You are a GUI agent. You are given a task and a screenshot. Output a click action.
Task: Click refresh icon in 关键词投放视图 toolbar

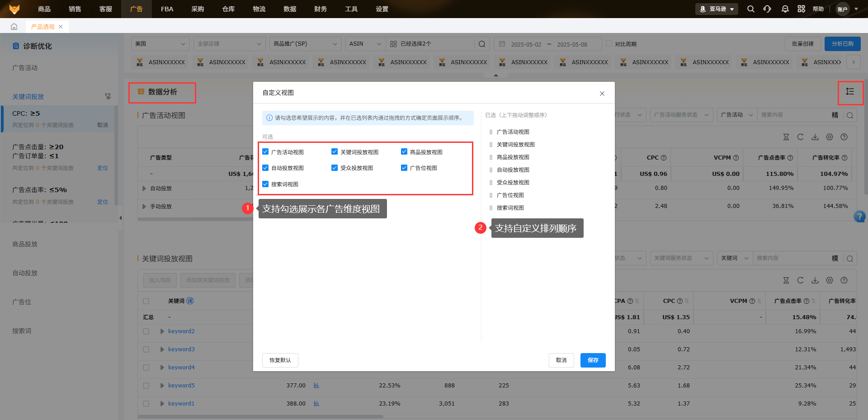801,280
